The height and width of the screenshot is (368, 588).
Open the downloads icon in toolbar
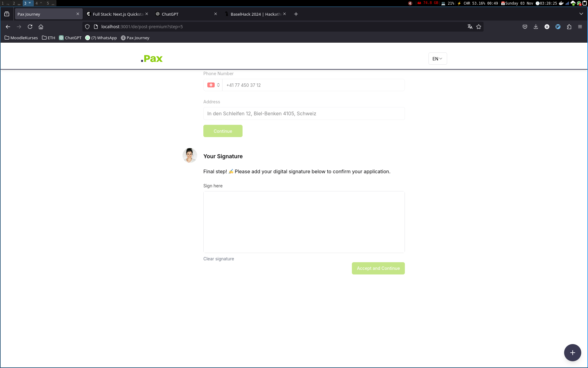(x=536, y=27)
